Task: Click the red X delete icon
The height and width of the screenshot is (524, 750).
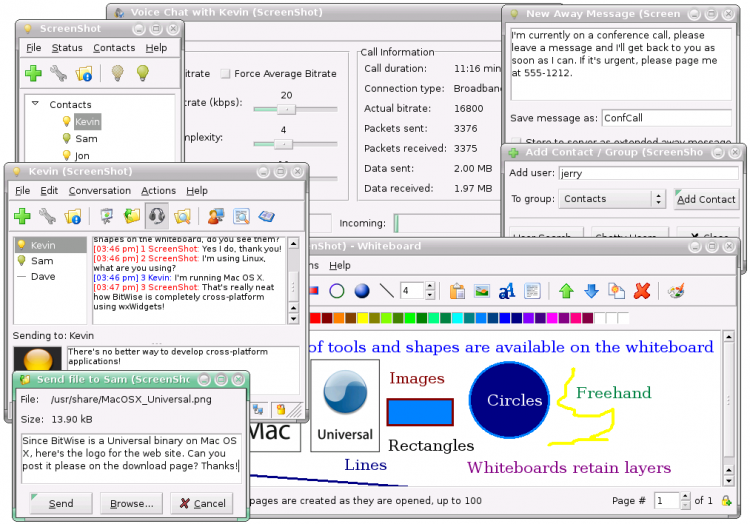Action: click(643, 291)
